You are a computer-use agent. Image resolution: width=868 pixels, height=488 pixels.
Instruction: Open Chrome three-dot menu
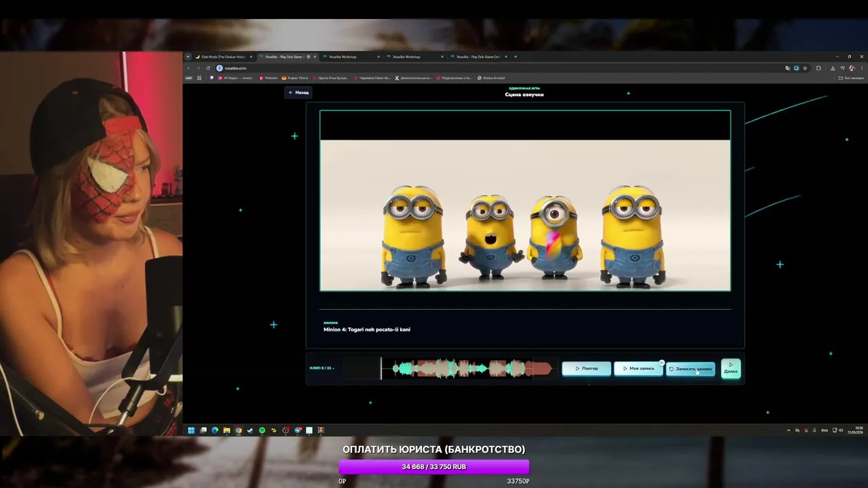tap(862, 68)
